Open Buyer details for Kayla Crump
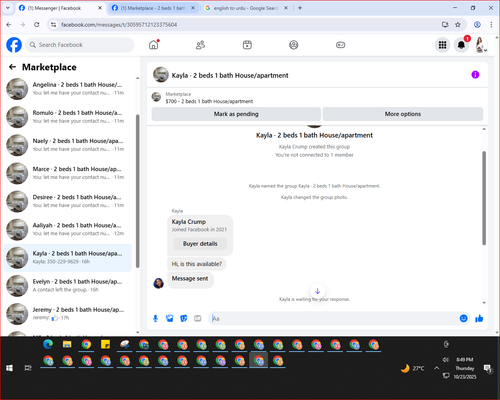This screenshot has width=500, height=400. [200, 244]
